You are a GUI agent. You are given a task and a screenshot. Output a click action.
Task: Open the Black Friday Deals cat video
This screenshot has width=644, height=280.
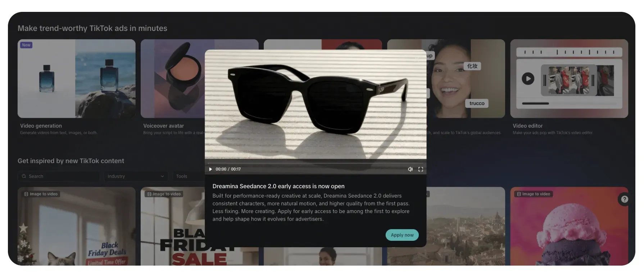(x=77, y=226)
